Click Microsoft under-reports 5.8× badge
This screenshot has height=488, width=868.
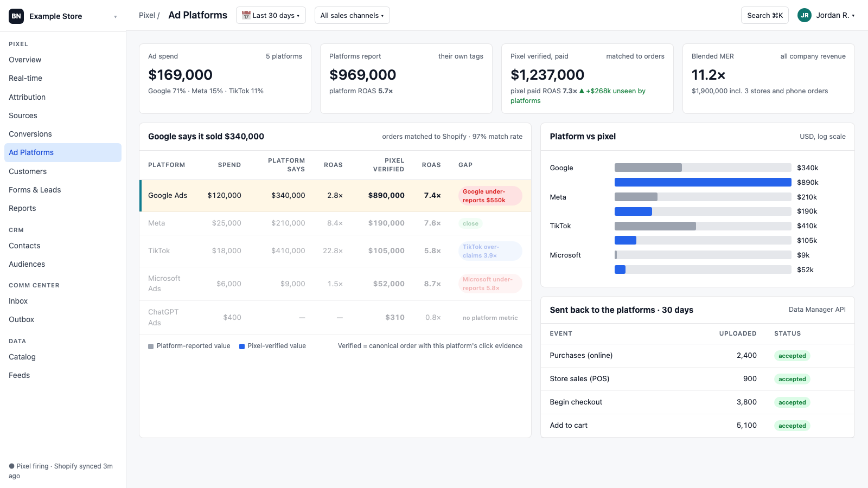tap(490, 284)
